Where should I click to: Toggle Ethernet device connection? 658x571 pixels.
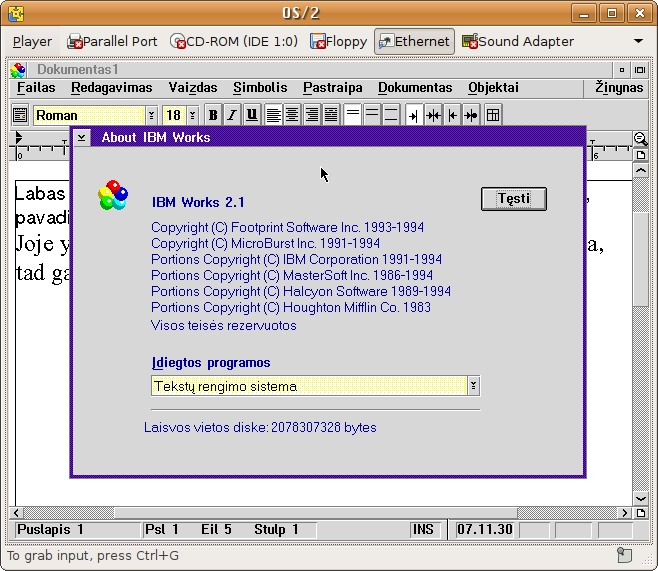pyautogui.click(x=414, y=42)
